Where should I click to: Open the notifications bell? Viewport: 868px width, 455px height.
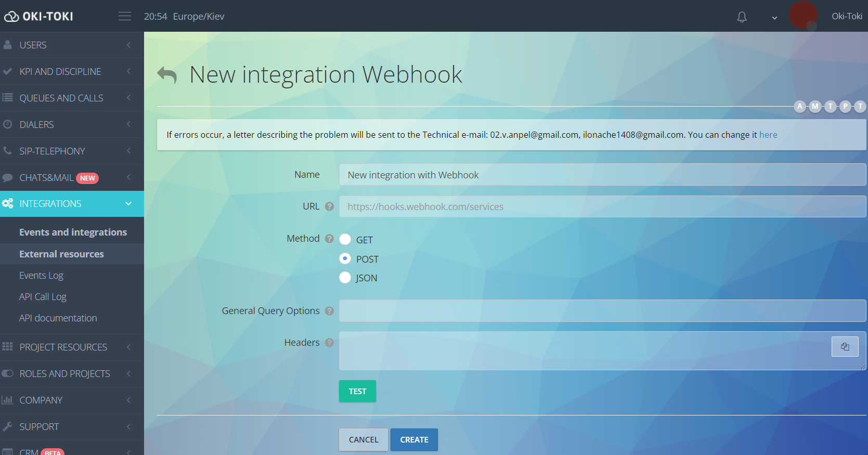[742, 17]
